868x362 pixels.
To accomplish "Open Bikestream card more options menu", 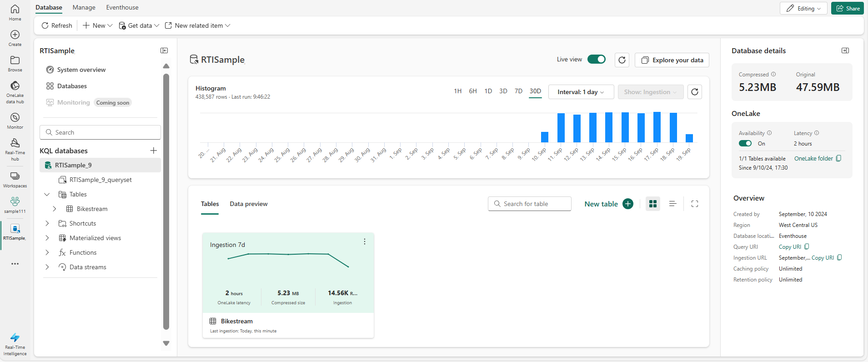I will tap(365, 242).
